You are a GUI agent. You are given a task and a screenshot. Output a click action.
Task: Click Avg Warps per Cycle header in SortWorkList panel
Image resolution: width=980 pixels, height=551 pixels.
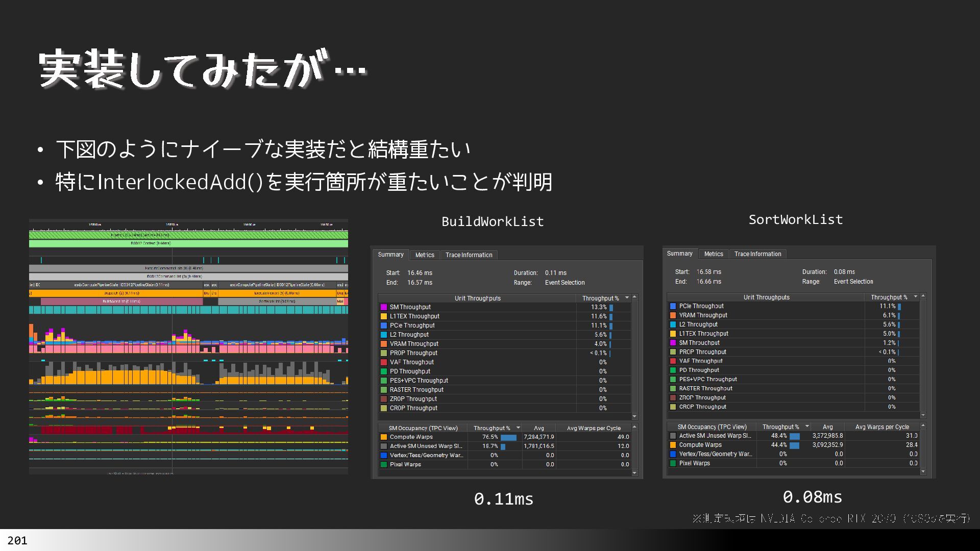point(882,427)
